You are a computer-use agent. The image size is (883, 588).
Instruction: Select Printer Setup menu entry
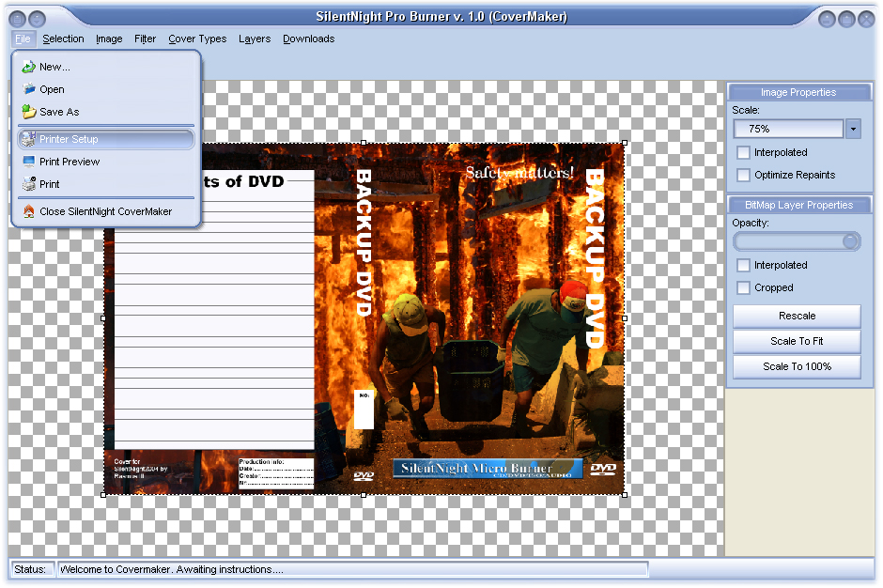(x=106, y=139)
